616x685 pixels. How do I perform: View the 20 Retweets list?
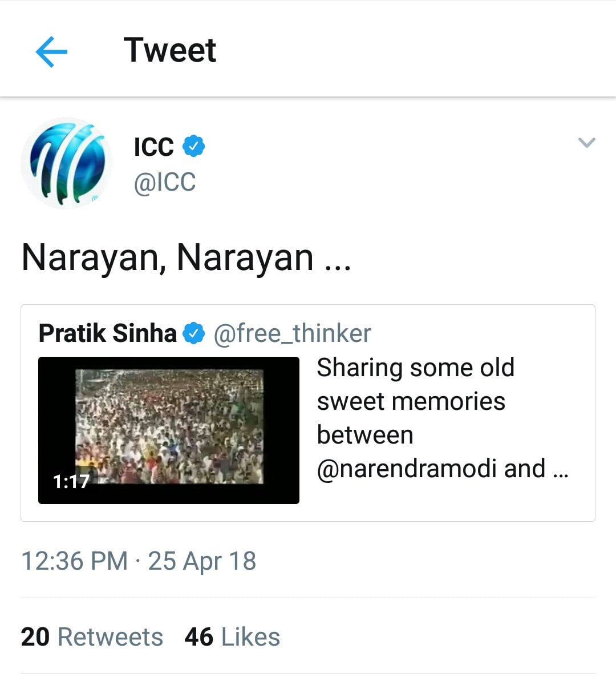pos(92,637)
